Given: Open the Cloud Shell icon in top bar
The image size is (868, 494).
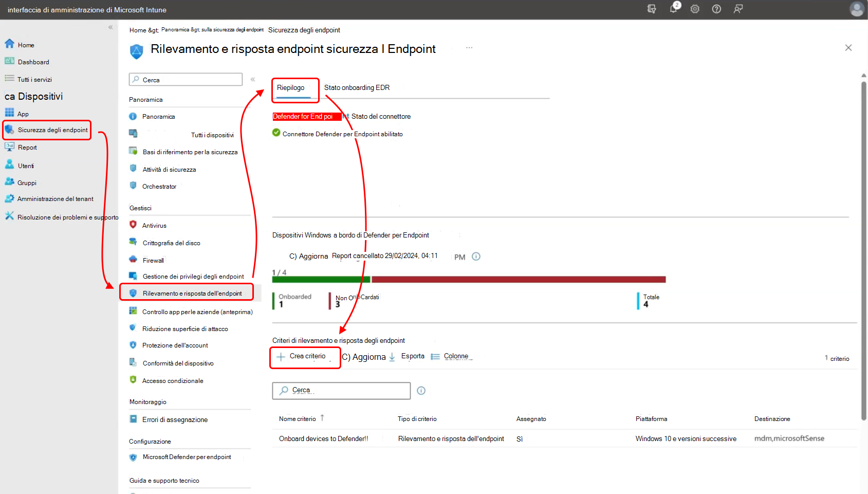Looking at the screenshot, I should (x=652, y=9).
